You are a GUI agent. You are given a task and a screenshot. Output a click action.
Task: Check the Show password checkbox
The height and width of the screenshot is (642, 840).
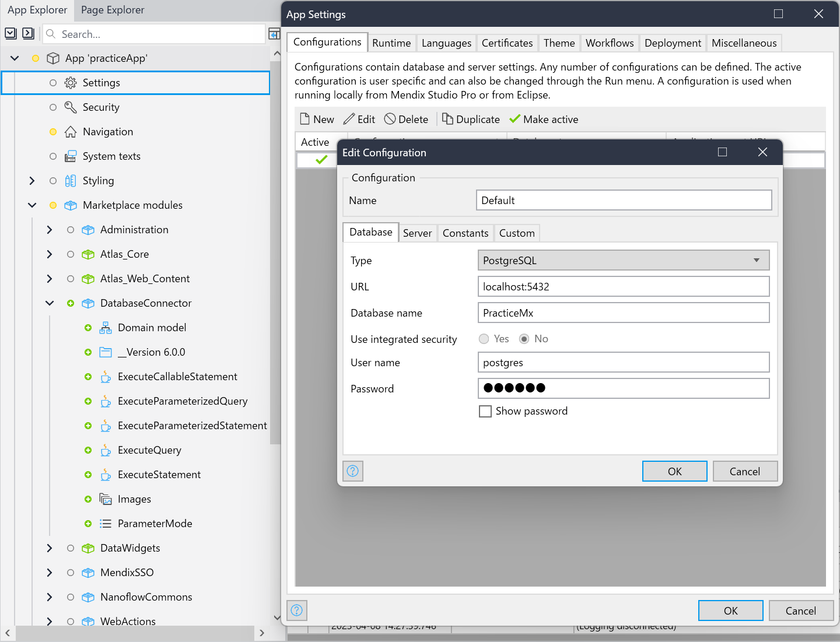[485, 412]
